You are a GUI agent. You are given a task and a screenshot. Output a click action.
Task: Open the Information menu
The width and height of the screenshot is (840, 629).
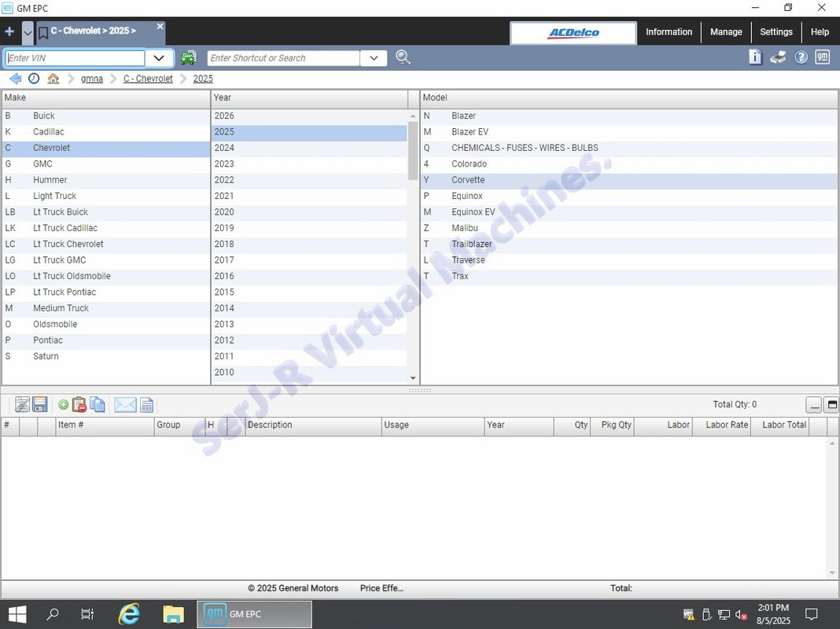(669, 32)
